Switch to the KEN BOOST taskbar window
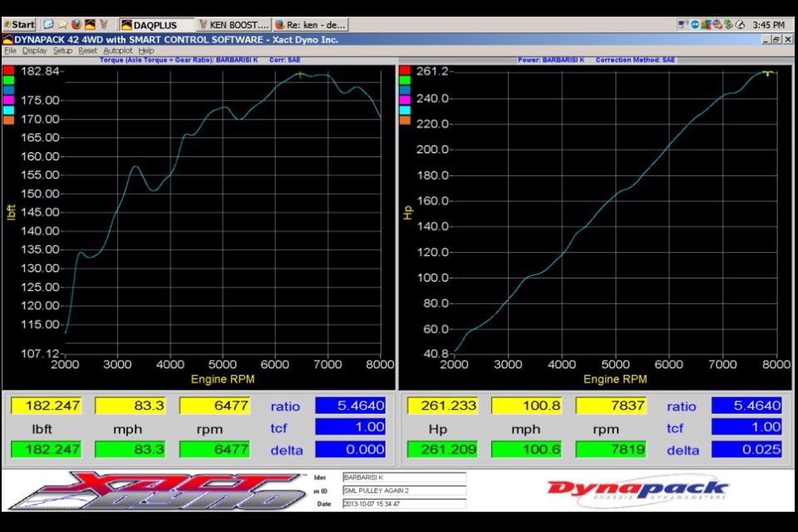 click(x=234, y=24)
